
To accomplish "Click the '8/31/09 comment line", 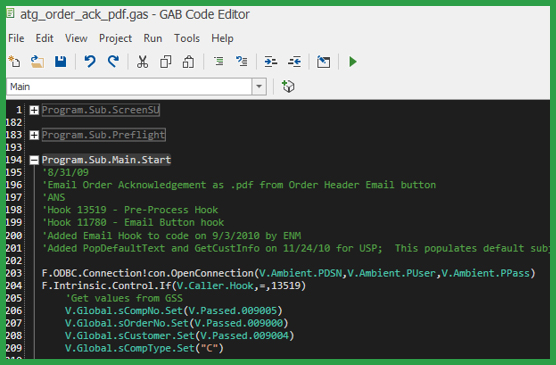I will [66, 172].
